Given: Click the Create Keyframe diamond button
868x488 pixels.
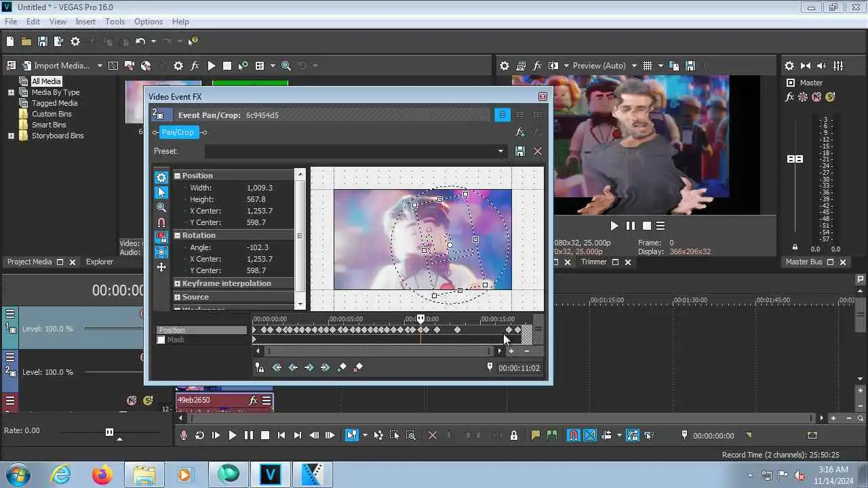Looking at the screenshot, I should click(x=342, y=367).
